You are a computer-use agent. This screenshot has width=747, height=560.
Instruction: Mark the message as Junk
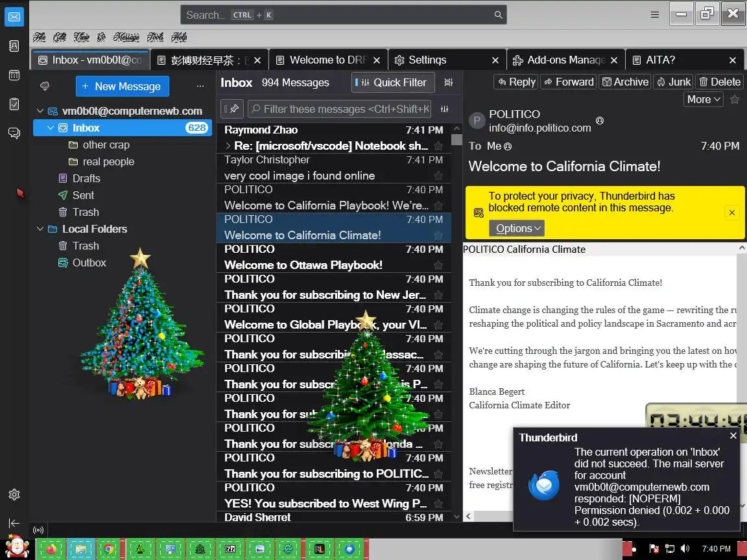674,82
